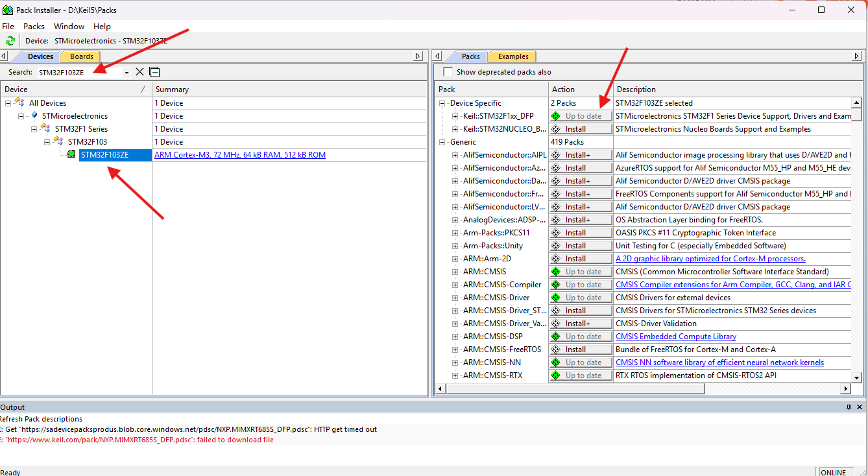Enable Show deprecated packs also checkbox
Viewport: 868px width, 476px height.
[x=448, y=72]
